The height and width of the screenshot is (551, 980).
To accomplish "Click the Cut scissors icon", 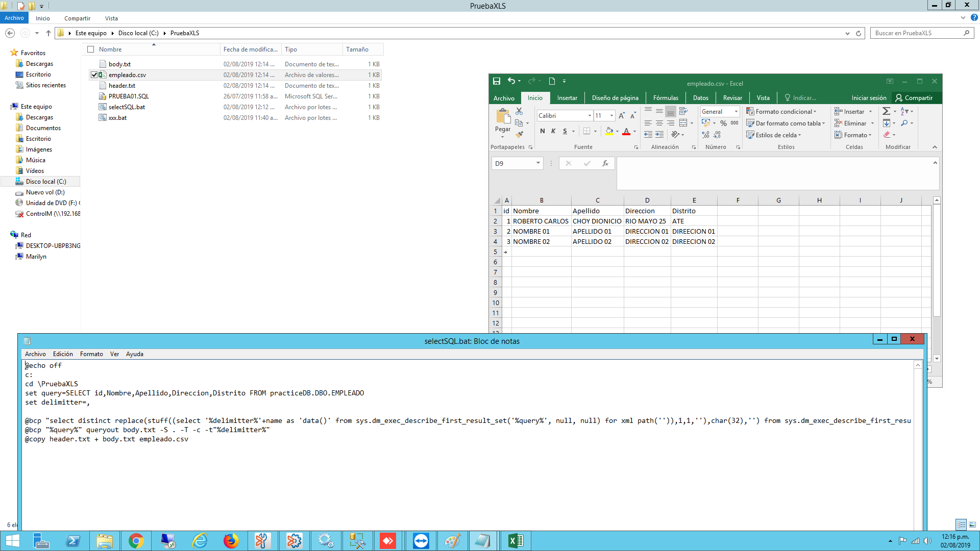I will [519, 111].
